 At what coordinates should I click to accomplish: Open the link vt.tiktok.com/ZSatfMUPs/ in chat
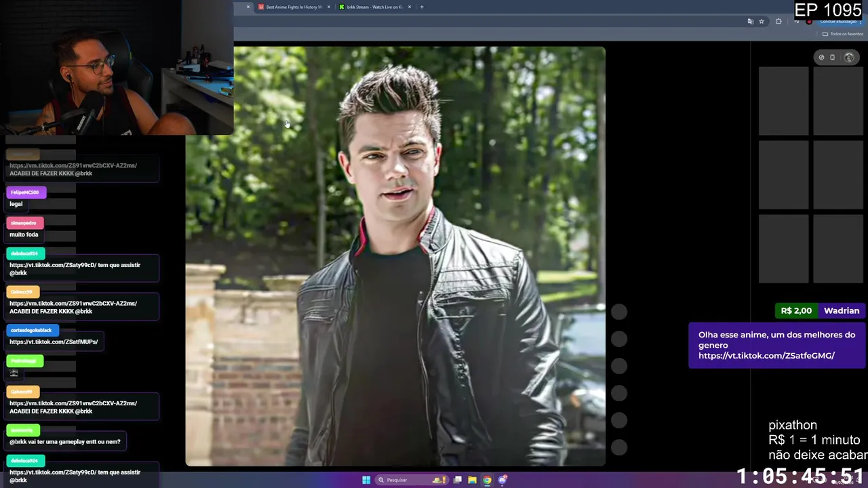[54, 342]
